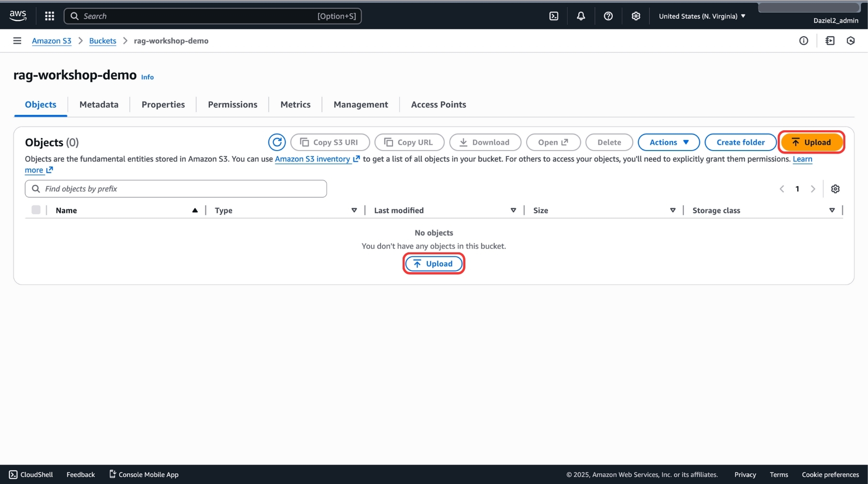This screenshot has height=484, width=868.
Task: Open the United States (N. Virginia) region selector
Action: coord(702,16)
